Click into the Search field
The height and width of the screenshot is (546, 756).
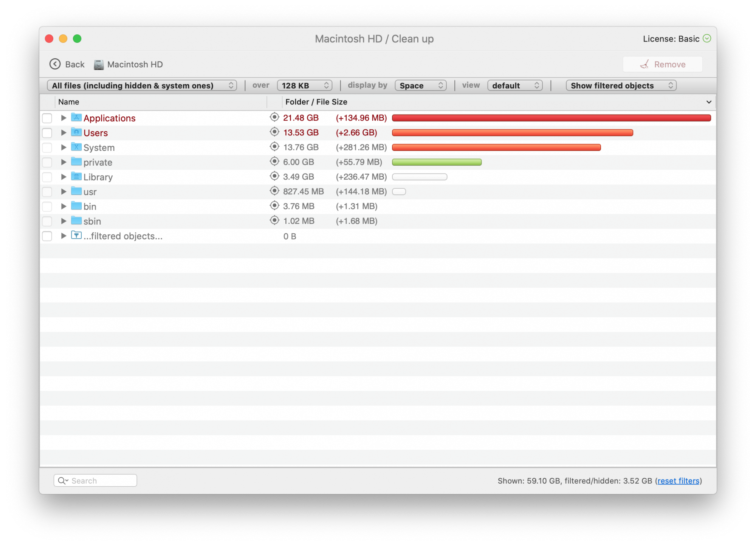click(95, 481)
